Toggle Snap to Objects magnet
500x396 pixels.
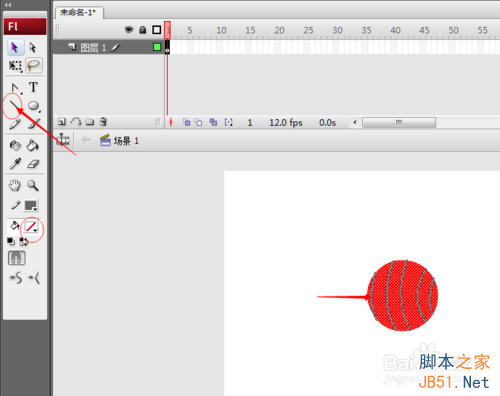click(16, 258)
